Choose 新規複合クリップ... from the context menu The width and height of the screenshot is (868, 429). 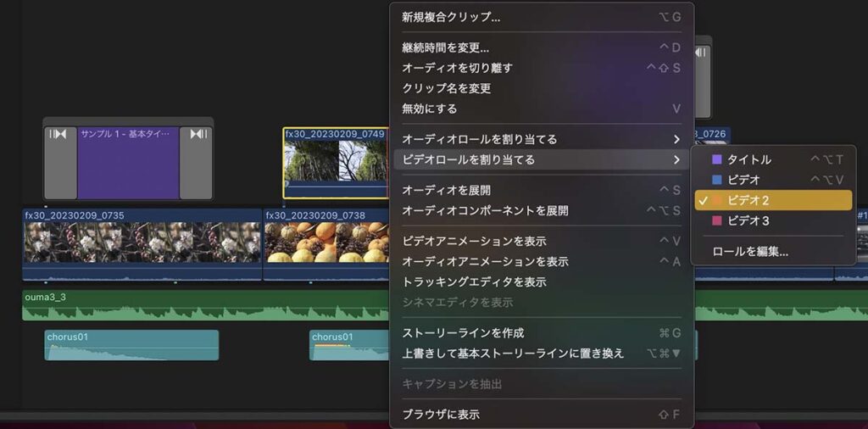(451, 17)
